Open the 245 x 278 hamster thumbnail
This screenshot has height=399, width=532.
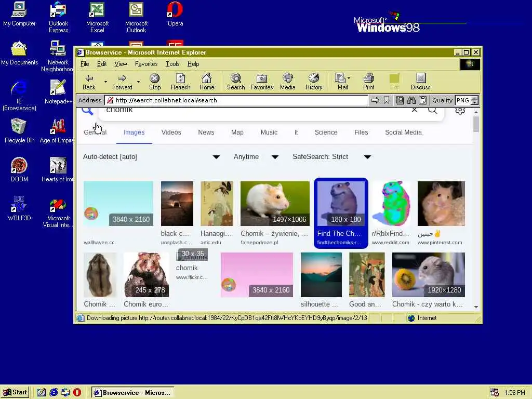click(146, 275)
